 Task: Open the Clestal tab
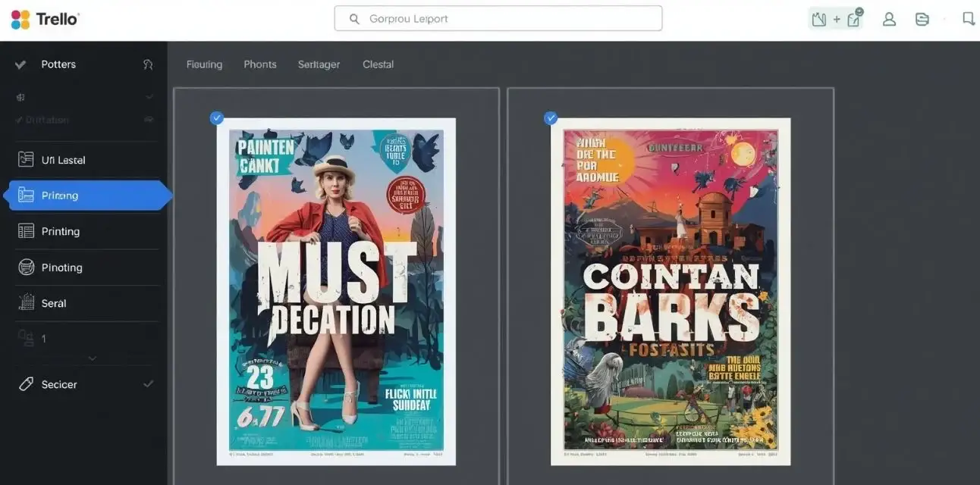(x=378, y=64)
